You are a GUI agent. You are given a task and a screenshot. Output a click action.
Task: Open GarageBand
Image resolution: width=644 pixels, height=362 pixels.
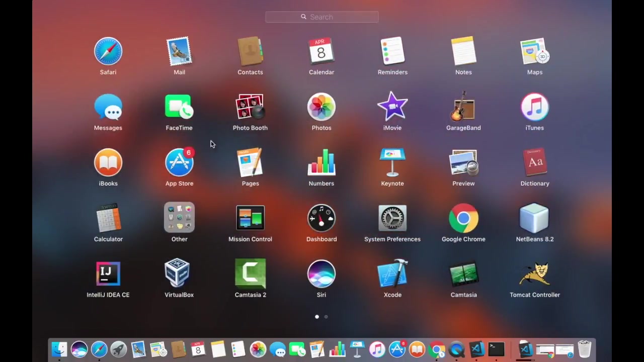463,106
